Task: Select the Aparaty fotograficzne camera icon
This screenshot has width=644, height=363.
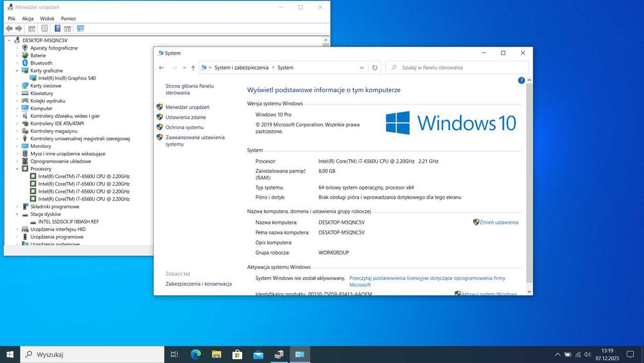Action: coord(25,48)
